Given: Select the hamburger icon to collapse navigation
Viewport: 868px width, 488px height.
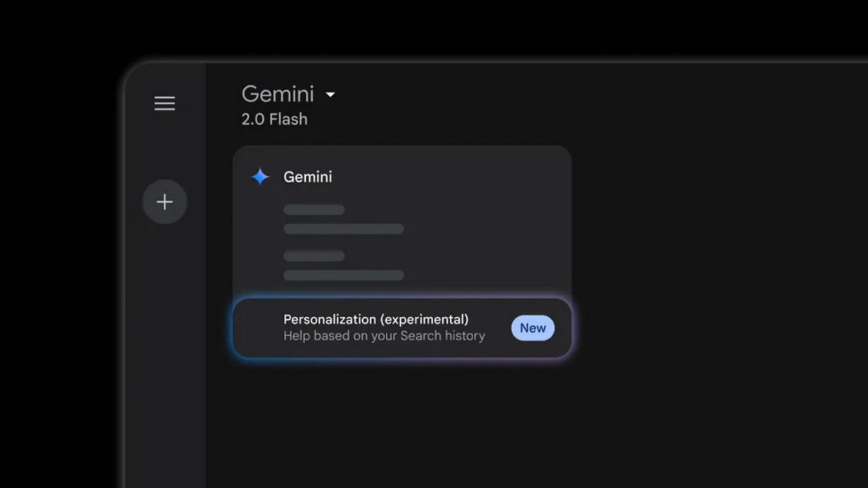Looking at the screenshot, I should coord(165,103).
